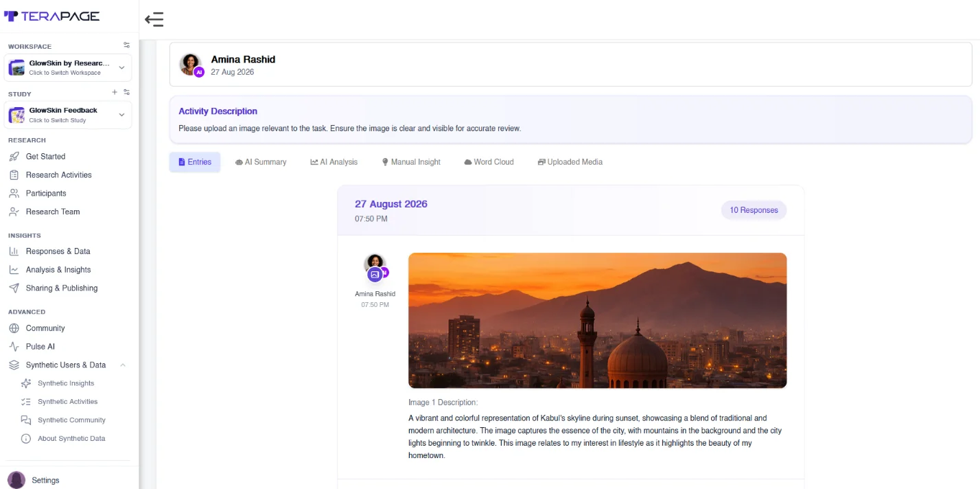This screenshot has height=489, width=980.
Task: Click the Terapage logo
Action: [x=52, y=16]
